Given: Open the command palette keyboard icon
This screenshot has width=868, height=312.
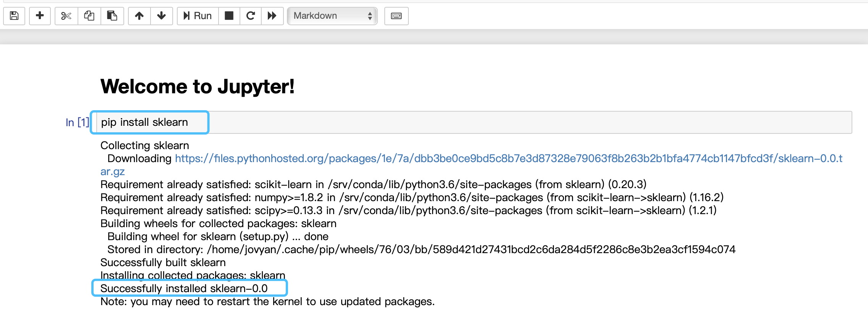Looking at the screenshot, I should [x=396, y=16].
